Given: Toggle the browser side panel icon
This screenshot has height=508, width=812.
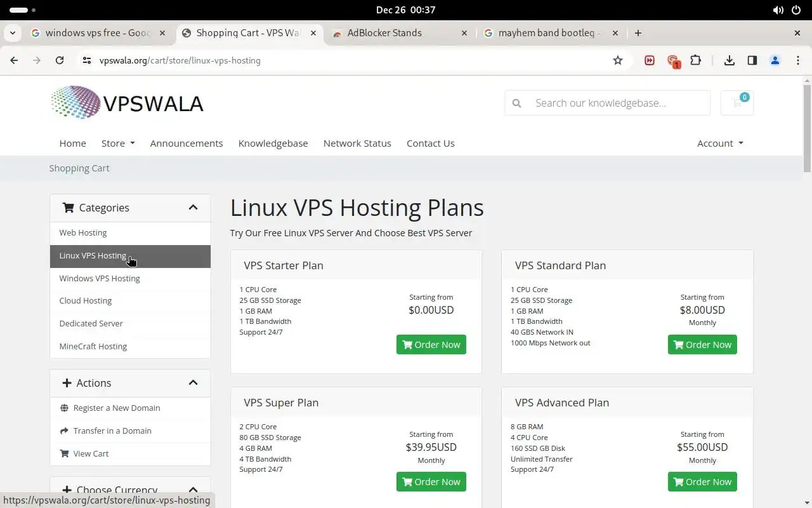Looking at the screenshot, I should tap(752, 60).
